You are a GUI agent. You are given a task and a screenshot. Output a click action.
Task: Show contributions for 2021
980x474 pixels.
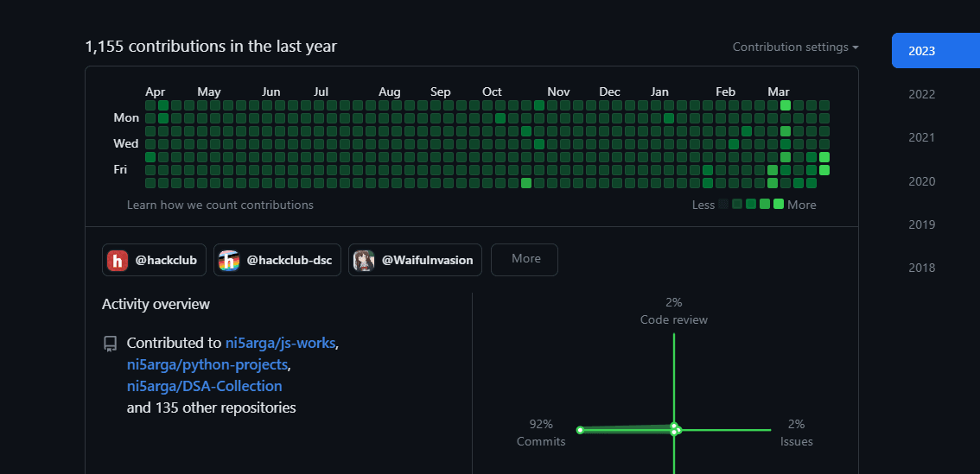tap(921, 137)
